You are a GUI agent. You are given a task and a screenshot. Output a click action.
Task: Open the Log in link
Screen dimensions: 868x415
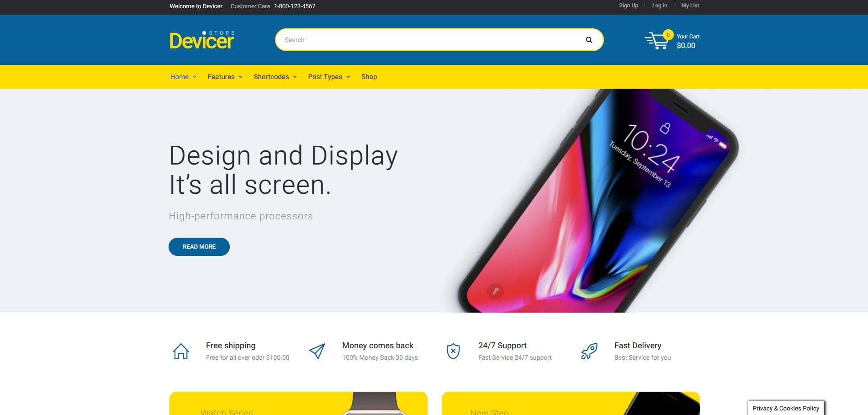[x=659, y=5]
